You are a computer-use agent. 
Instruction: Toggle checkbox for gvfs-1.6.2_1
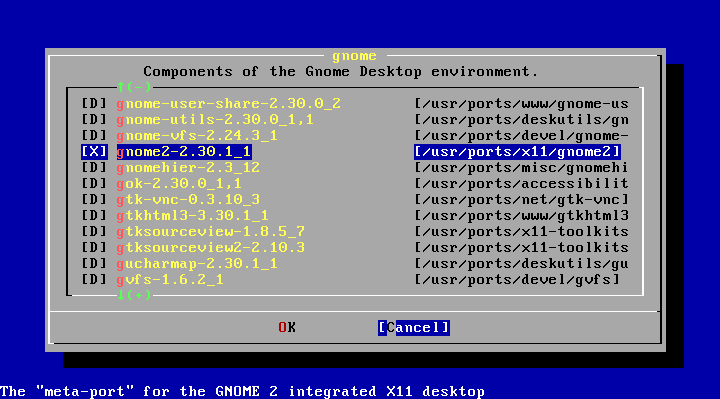(x=94, y=280)
